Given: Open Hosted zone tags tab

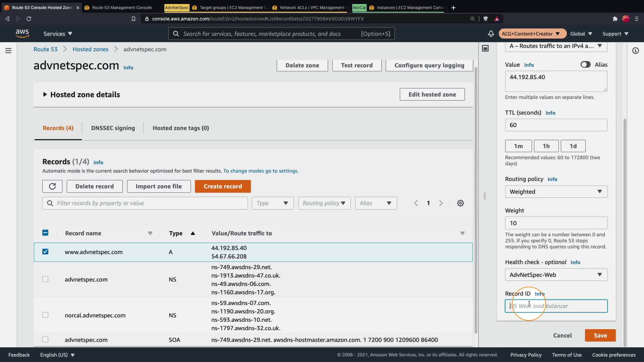Looking at the screenshot, I should click(180, 128).
